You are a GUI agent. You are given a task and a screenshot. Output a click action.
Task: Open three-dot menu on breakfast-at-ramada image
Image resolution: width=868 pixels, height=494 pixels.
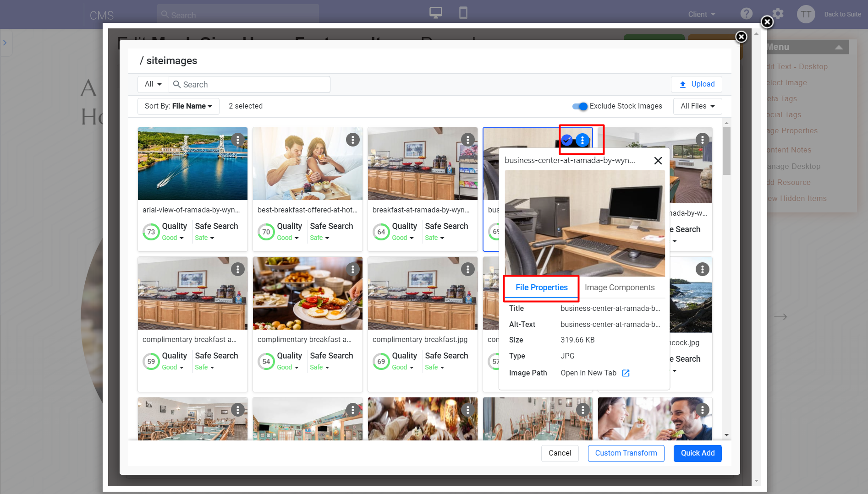click(x=468, y=140)
